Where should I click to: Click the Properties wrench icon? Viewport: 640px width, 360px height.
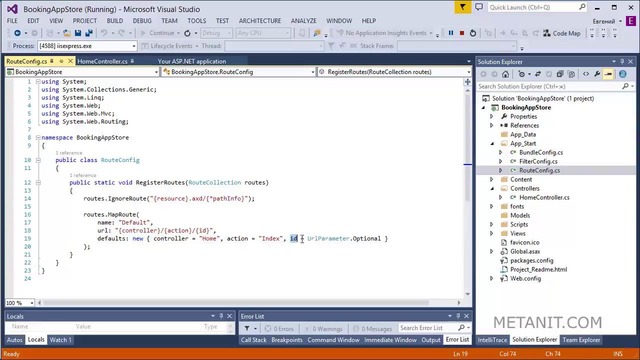coord(597,74)
